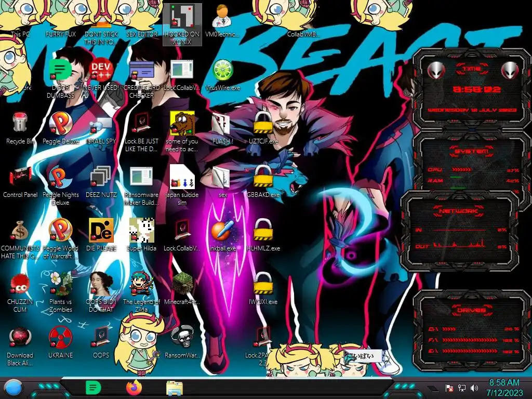Open File Explorer from the taskbar
This screenshot has width=532, height=399.
tap(175, 388)
